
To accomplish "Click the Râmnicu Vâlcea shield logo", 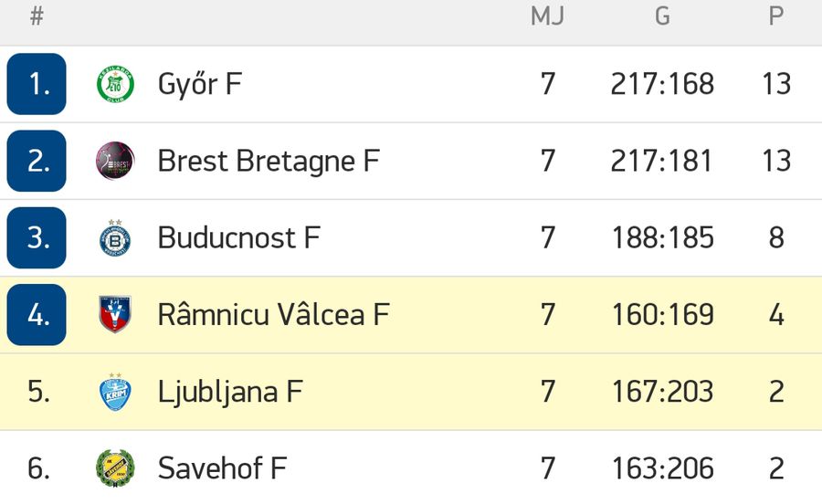I will 115,314.
